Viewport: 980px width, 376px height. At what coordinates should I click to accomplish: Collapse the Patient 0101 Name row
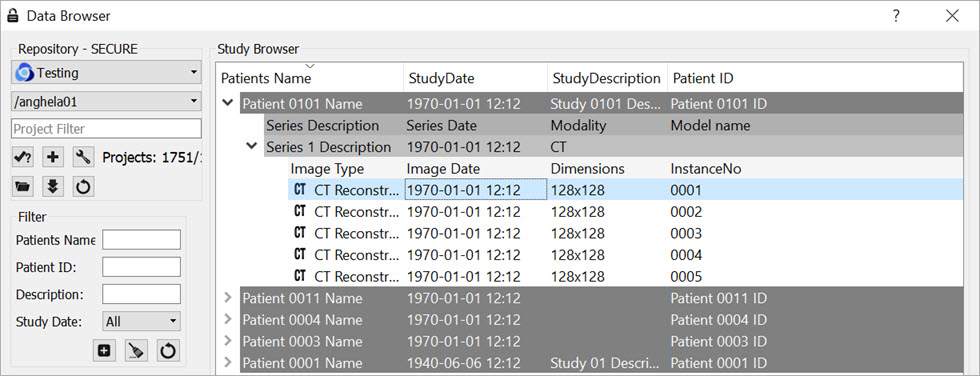[229, 104]
